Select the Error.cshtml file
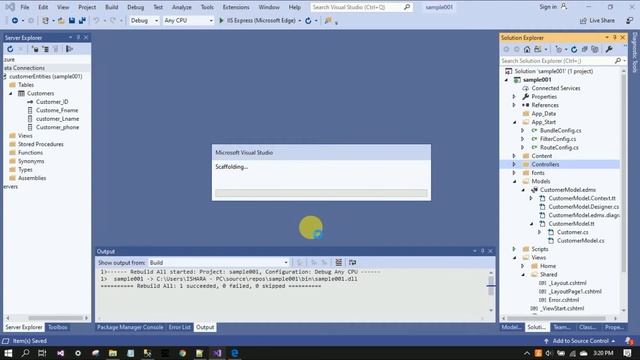Screen dimensions: 640x360 point(563,300)
